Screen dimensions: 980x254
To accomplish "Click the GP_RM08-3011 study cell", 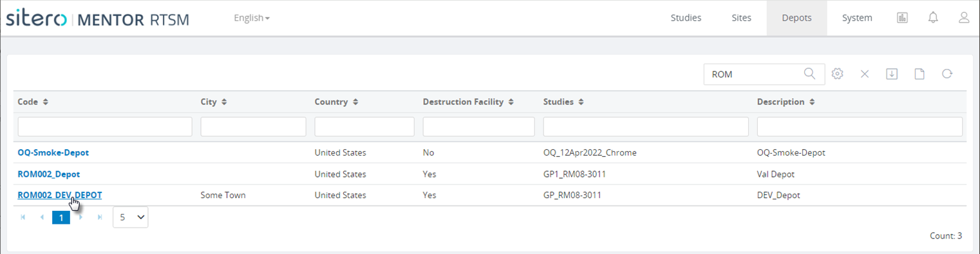I will (572, 195).
